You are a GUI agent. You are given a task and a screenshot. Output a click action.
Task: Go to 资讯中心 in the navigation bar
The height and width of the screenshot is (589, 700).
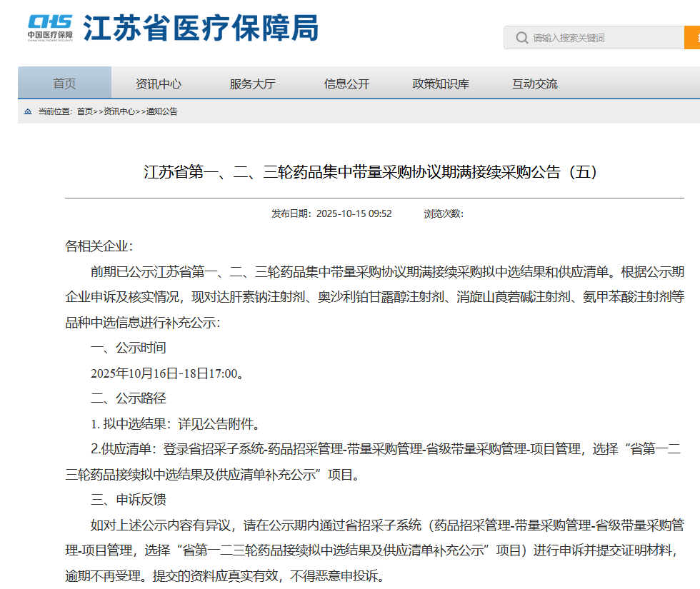coord(159,84)
